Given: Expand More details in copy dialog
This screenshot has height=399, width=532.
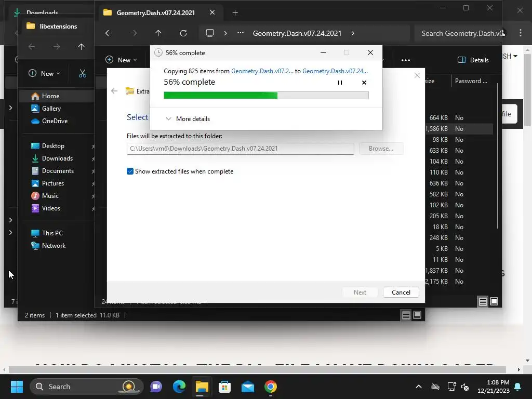Looking at the screenshot, I should click(188, 119).
